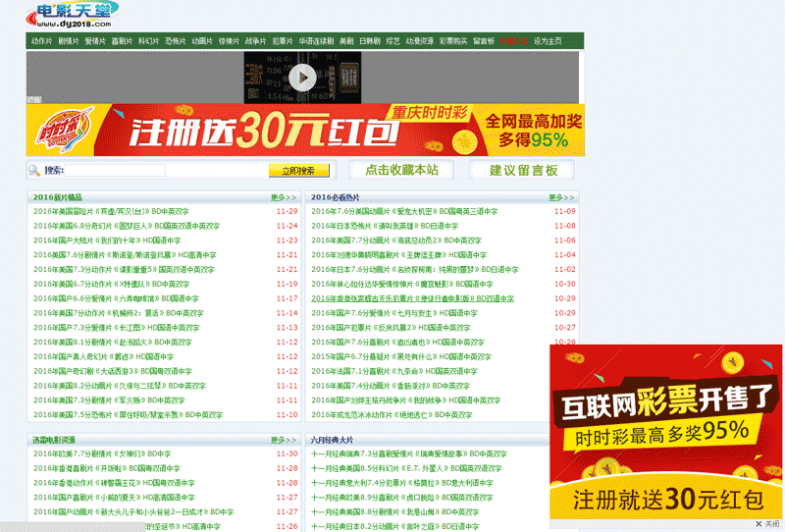Click the red 收藏本站 nav link
Screen dimensions: 785x532
(513, 41)
